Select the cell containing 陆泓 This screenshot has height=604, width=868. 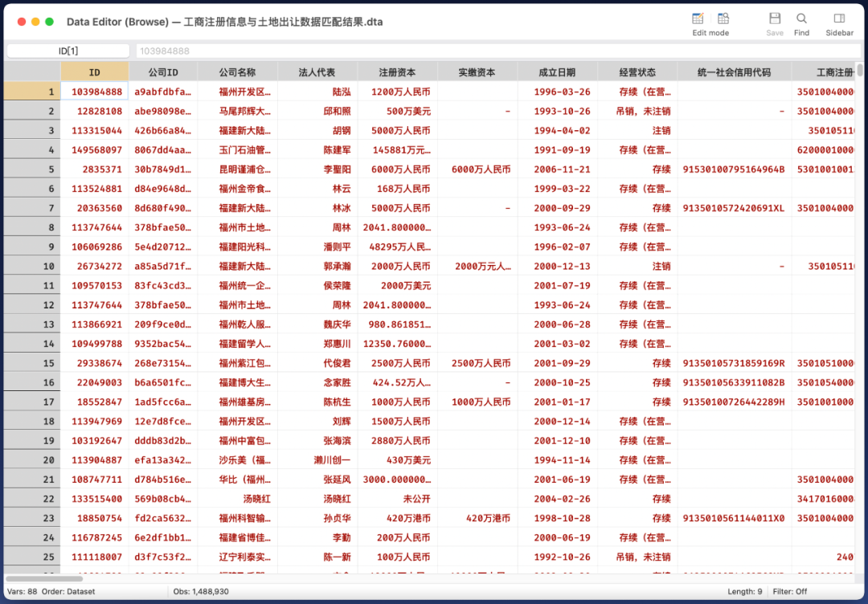[x=317, y=92]
